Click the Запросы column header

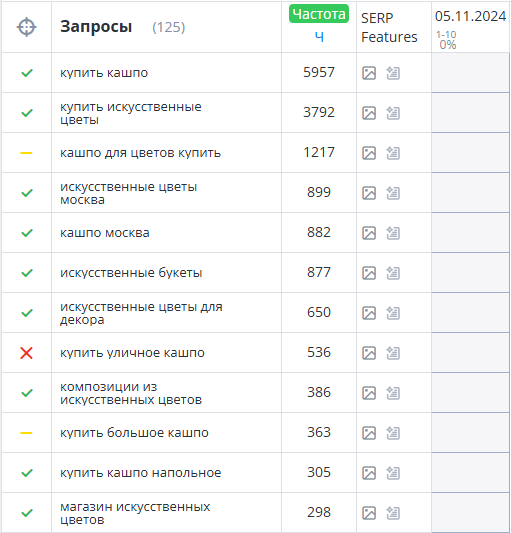96,27
